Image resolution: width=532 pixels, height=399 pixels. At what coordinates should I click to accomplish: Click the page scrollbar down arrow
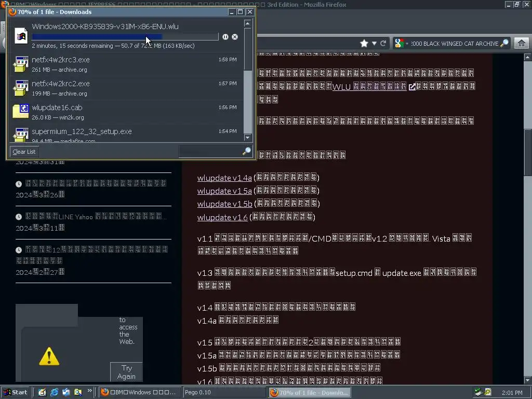point(527,380)
